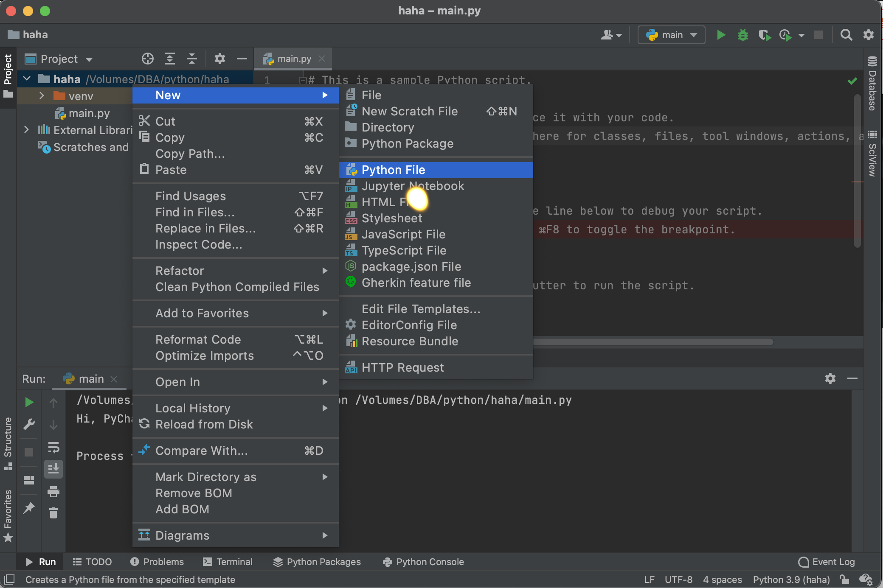The image size is (883, 588).
Task: Toggle read-only lock icon in status bar
Action: [x=844, y=580]
